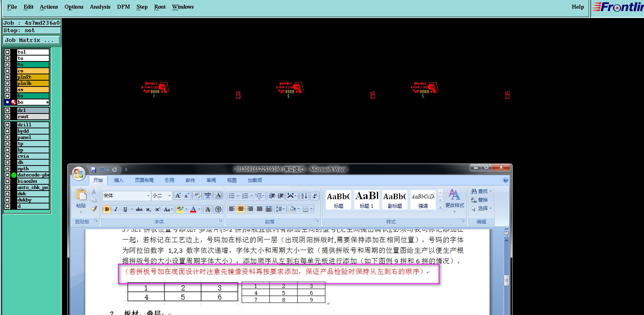
Task: Open the phonetic guide (wén) tool
Action: pyautogui.click(x=208, y=196)
